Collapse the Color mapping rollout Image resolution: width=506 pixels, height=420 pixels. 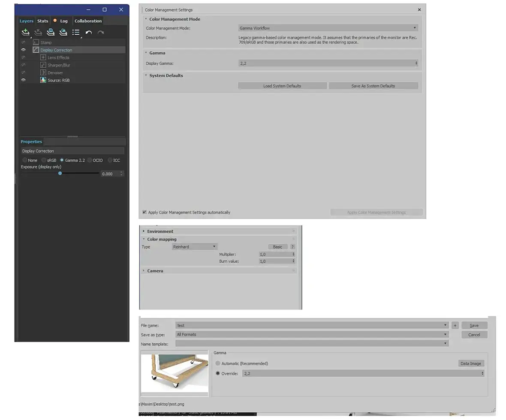click(144, 239)
